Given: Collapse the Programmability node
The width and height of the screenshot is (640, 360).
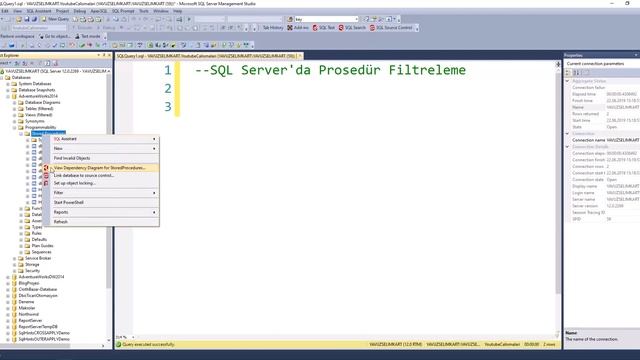Looking at the screenshot, I should [x=14, y=127].
